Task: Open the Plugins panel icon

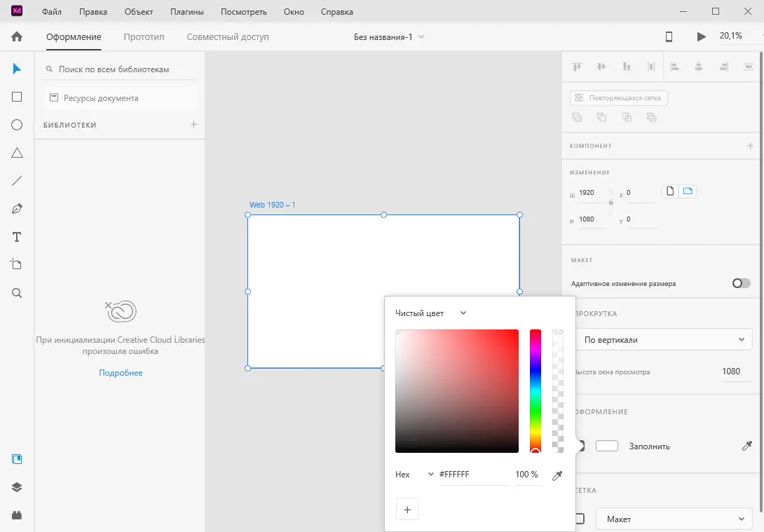Action: (17, 515)
